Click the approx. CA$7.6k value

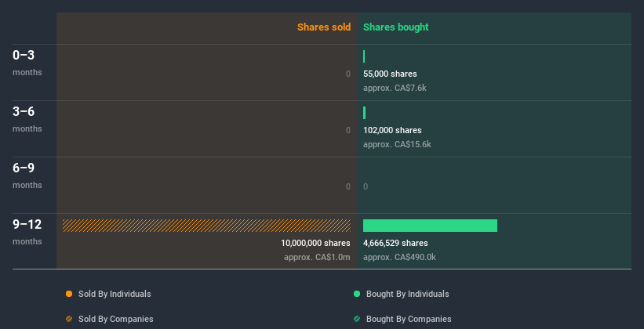(395, 89)
